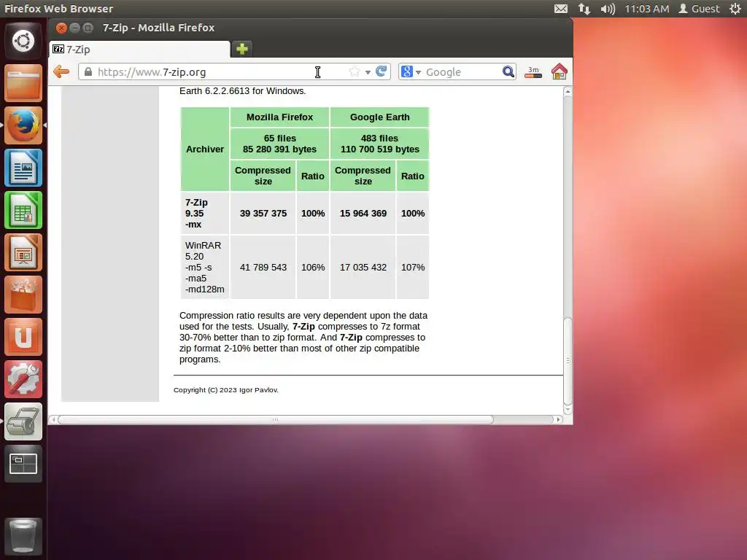
Task: Click "483 files 110 700 519 bytes" cell
Action: click(x=379, y=144)
